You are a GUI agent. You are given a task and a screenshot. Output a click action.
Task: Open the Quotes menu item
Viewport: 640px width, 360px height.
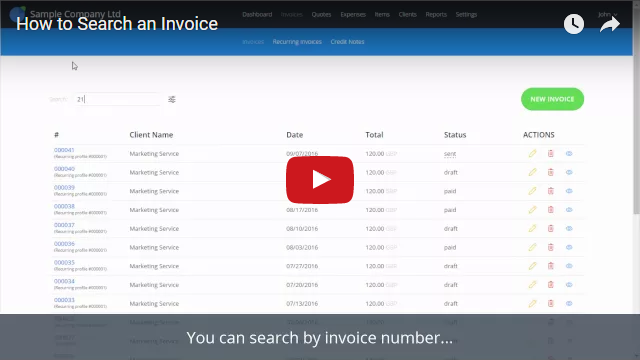[x=321, y=14]
